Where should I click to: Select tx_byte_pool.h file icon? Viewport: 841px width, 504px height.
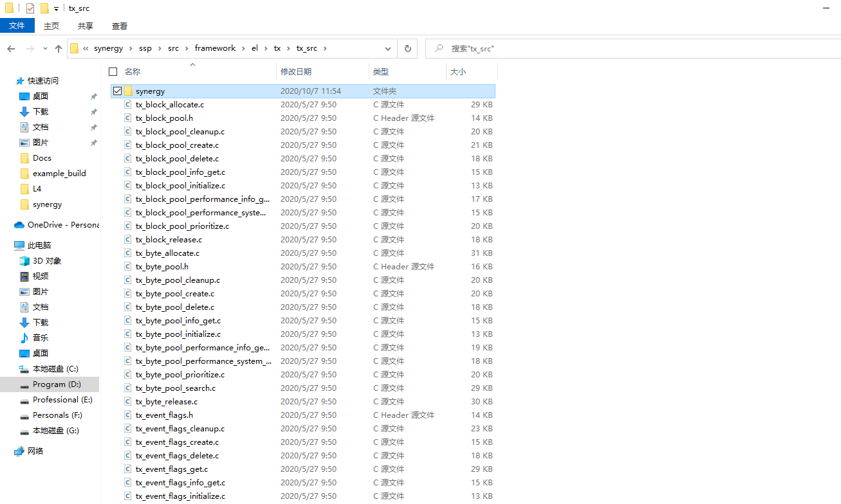click(x=128, y=266)
